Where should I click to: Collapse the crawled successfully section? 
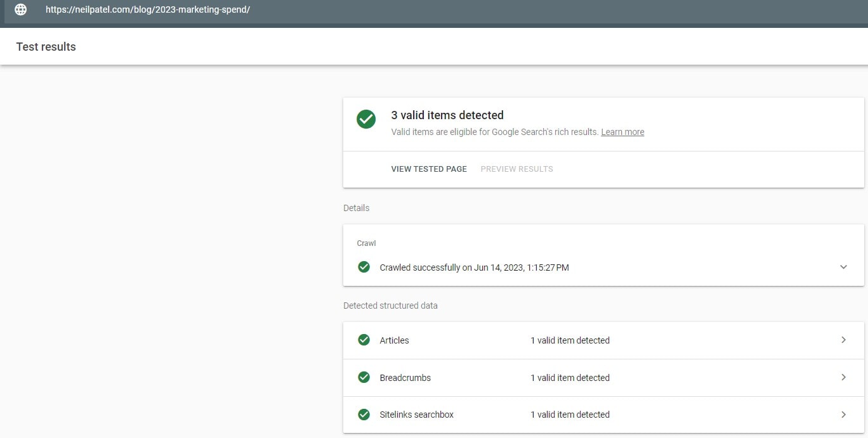coord(844,267)
